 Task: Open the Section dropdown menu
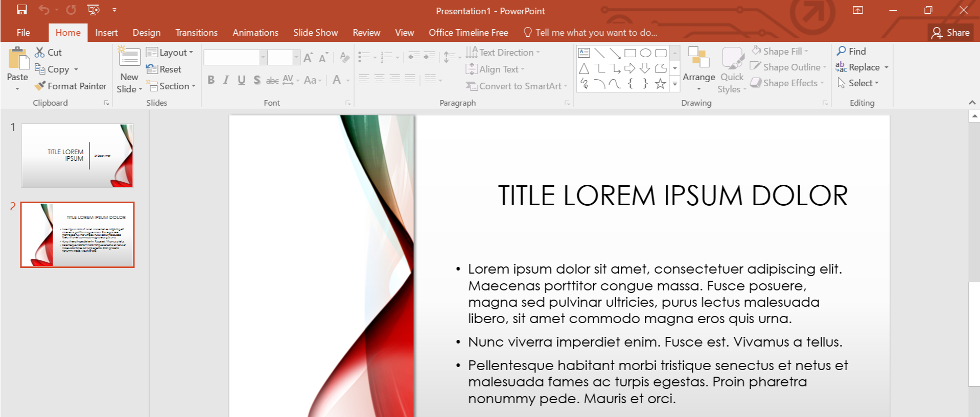[171, 86]
